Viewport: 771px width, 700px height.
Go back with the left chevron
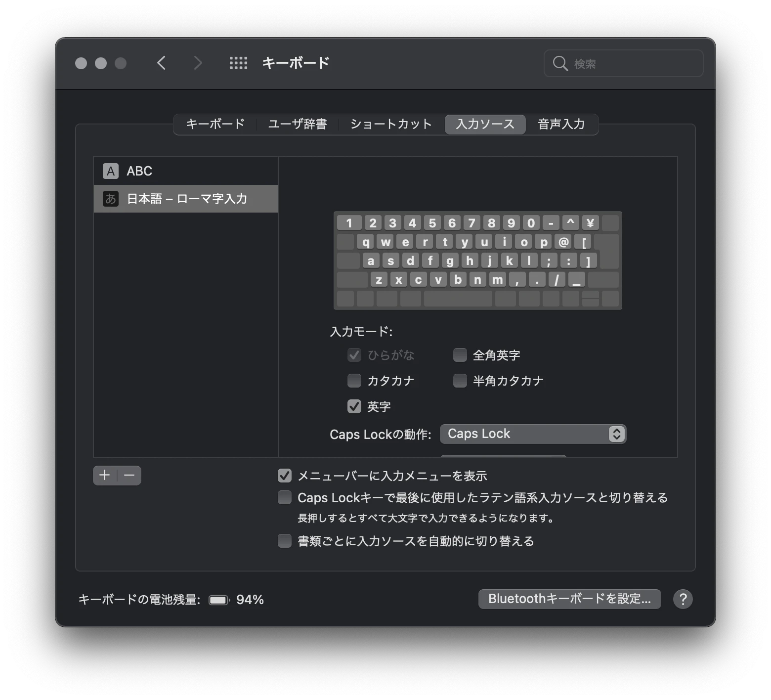(x=161, y=63)
